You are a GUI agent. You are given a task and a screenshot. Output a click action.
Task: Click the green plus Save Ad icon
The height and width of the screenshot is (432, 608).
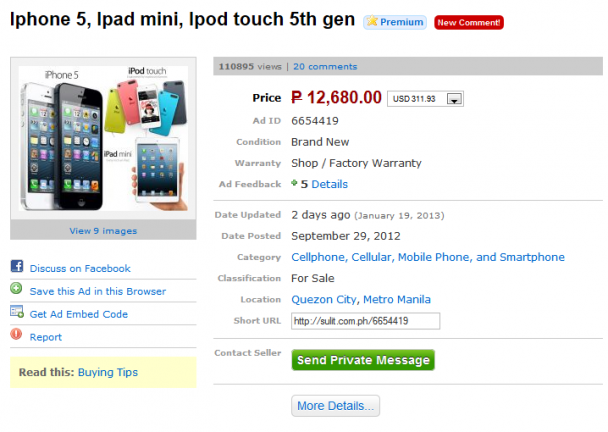tap(16, 290)
